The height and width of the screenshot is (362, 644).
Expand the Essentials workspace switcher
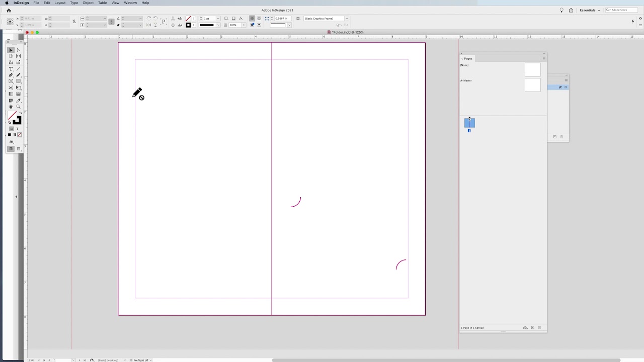point(590,10)
